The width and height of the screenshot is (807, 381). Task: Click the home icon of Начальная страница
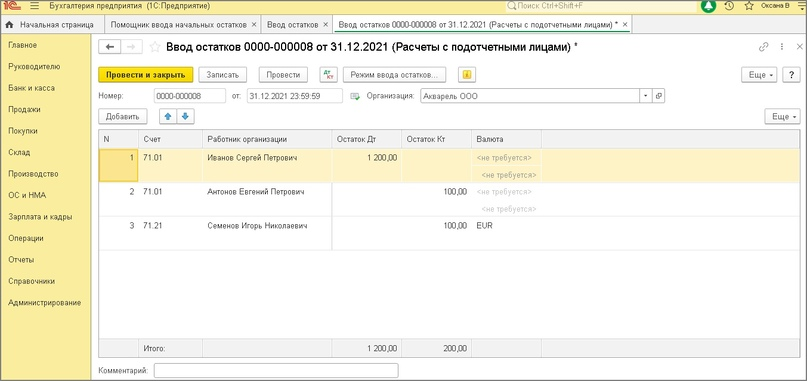click(x=9, y=24)
